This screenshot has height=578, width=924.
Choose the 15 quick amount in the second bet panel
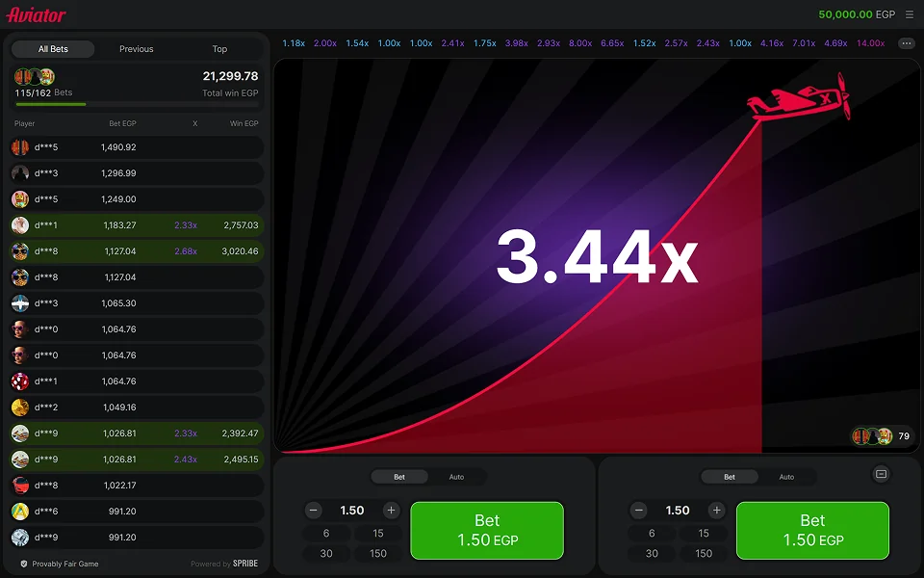coord(704,533)
